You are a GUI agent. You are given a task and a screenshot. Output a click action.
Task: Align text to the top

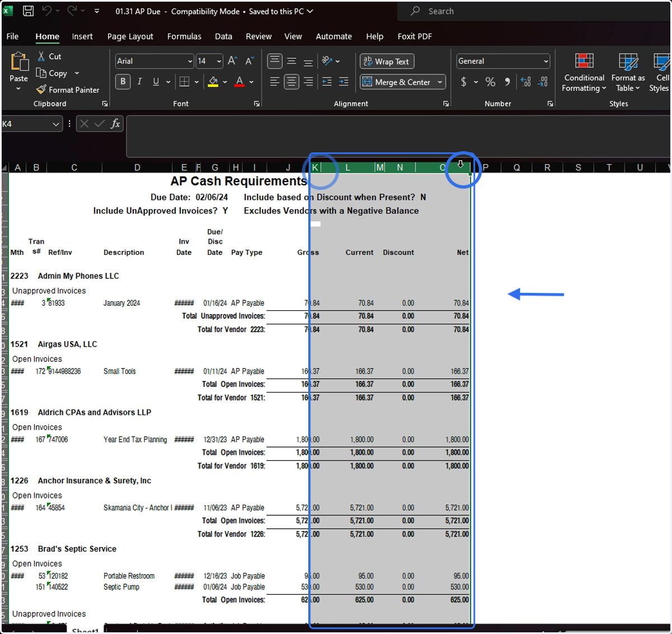pyautogui.click(x=274, y=61)
